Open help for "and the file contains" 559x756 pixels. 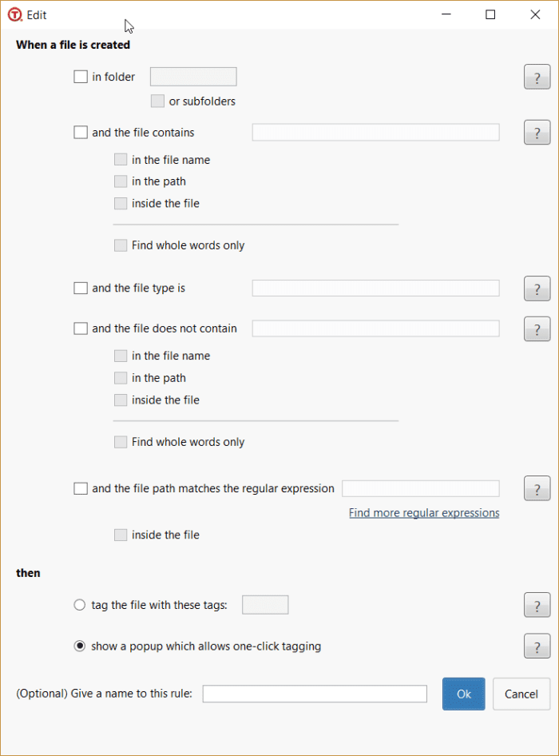[537, 132]
